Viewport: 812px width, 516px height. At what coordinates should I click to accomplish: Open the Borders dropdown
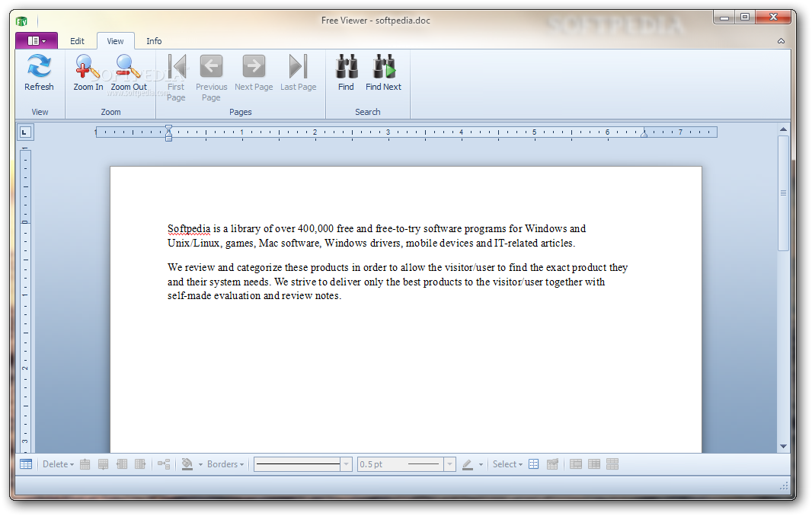pos(225,464)
